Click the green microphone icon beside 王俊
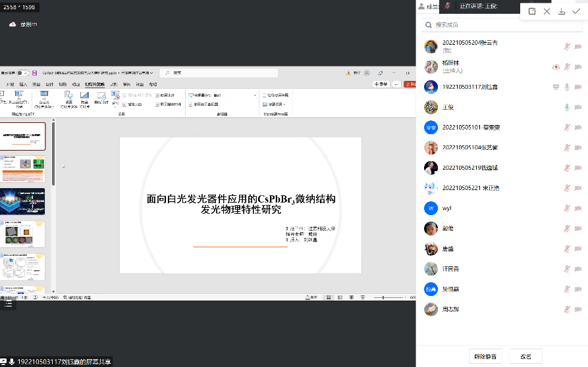This screenshot has height=367, width=588. coord(567,107)
